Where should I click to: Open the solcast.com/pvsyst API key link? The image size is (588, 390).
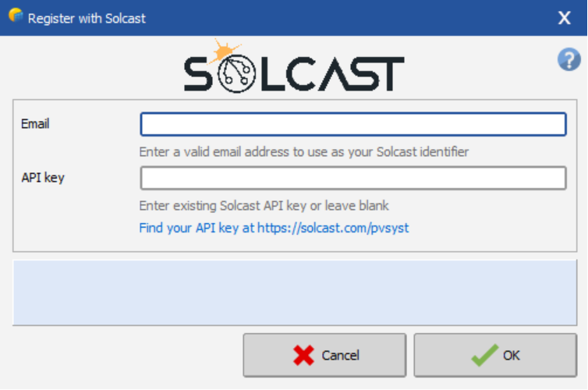click(x=333, y=228)
